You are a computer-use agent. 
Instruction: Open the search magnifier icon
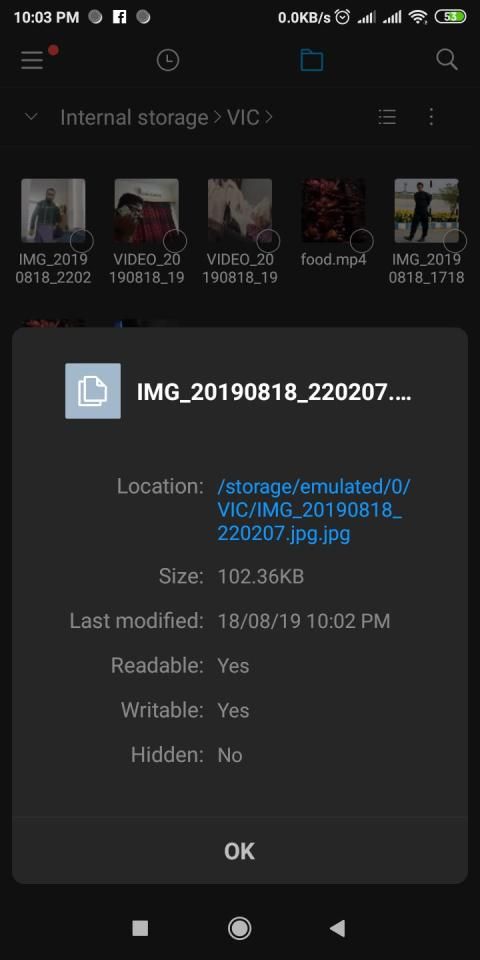[x=447, y=60]
